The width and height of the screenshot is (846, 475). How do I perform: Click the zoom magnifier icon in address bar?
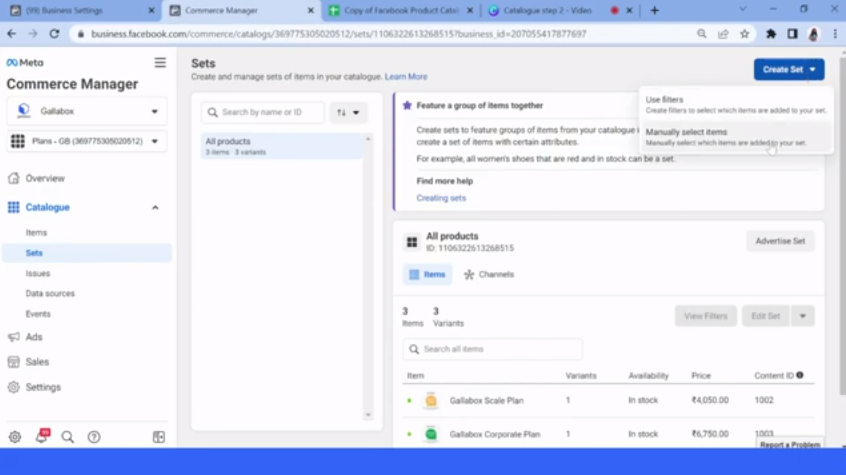(701, 34)
